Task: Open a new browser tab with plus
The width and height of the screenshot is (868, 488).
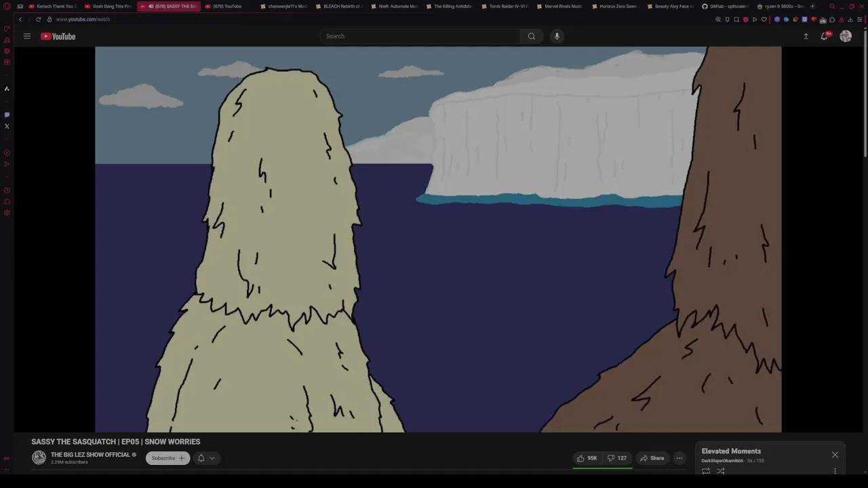Action: point(812,6)
